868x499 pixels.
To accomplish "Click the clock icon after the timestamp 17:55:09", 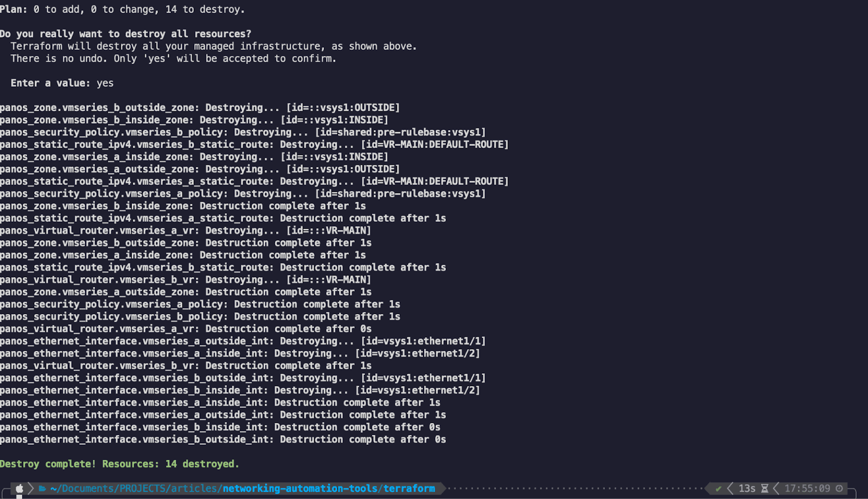I will [839, 488].
